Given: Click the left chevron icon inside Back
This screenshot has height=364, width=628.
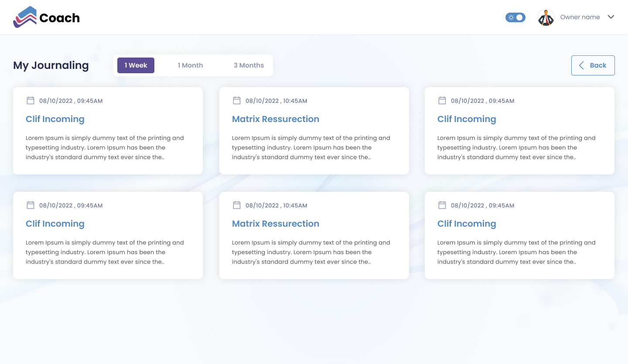Looking at the screenshot, I should 581,65.
